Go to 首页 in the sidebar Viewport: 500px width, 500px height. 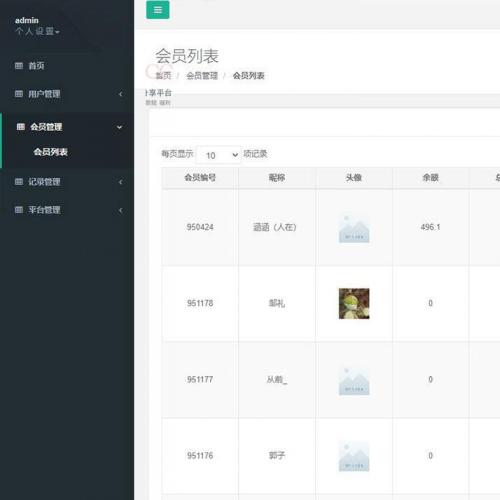(36, 66)
